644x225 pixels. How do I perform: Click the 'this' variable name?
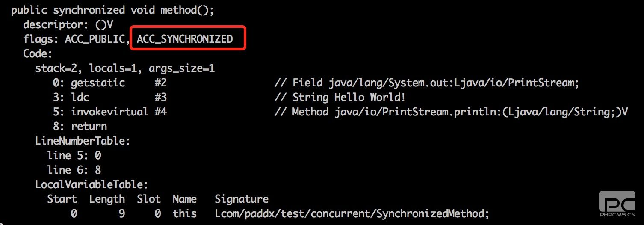coord(185,213)
